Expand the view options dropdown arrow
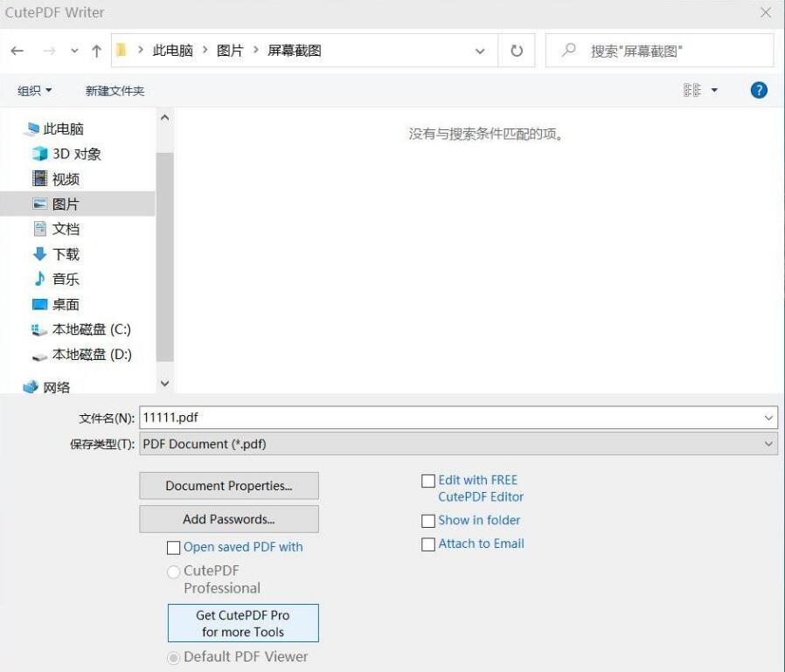The image size is (785, 672). click(714, 90)
